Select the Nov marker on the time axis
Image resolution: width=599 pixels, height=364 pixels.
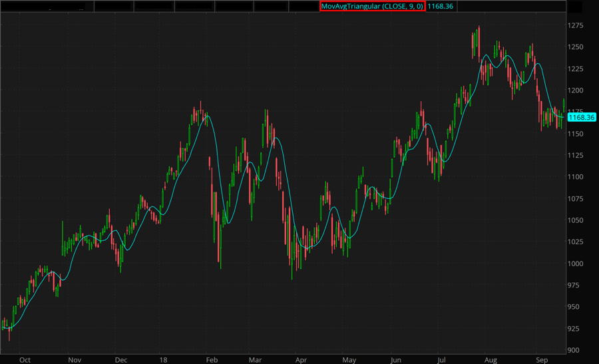pyautogui.click(x=75, y=359)
